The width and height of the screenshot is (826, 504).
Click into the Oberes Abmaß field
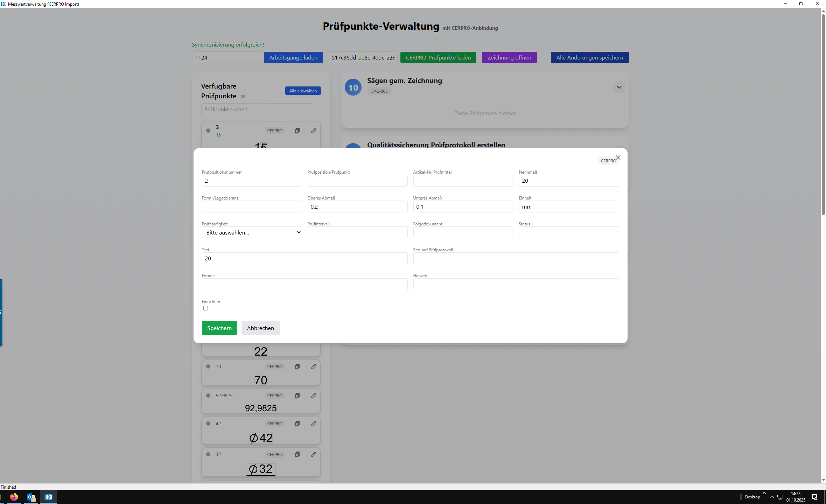click(x=357, y=206)
